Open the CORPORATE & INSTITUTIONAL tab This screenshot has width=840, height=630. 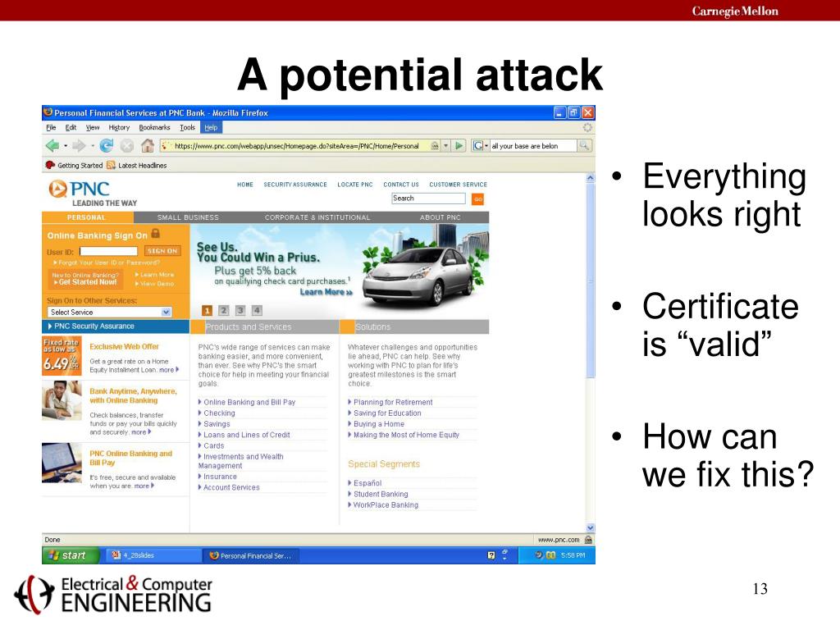click(x=317, y=217)
